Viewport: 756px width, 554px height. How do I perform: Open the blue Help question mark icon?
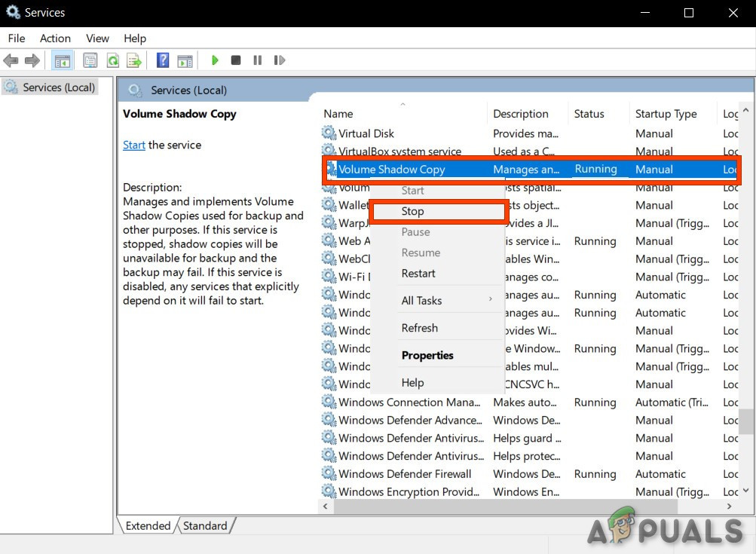162,60
